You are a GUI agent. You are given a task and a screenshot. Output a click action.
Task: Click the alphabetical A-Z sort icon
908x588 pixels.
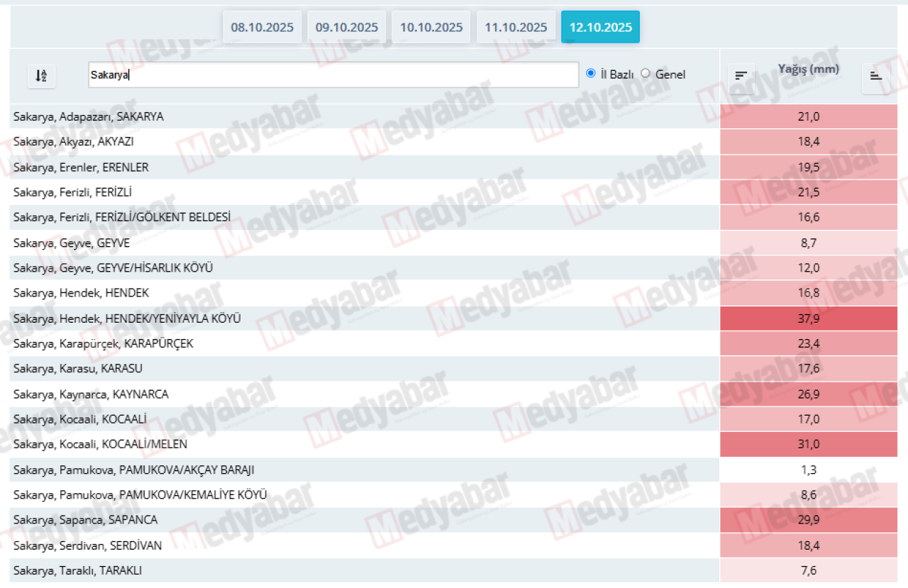41,75
